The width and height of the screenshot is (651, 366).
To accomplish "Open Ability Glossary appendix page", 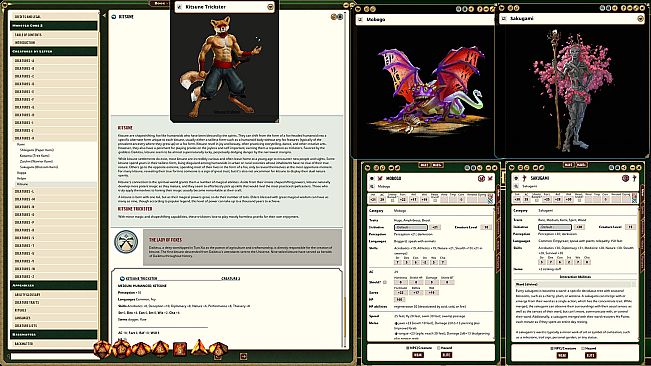I will (x=54, y=295).
